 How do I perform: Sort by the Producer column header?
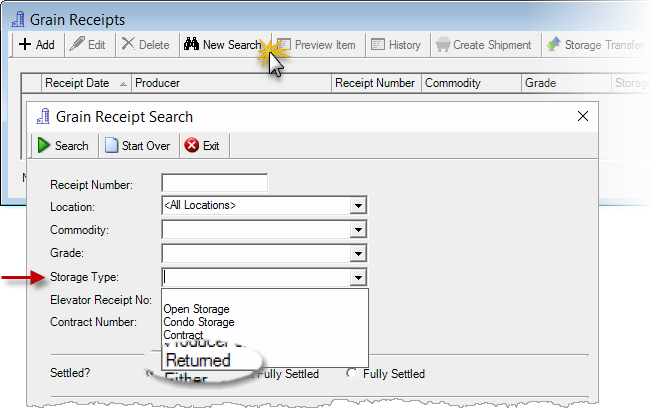pos(231,83)
